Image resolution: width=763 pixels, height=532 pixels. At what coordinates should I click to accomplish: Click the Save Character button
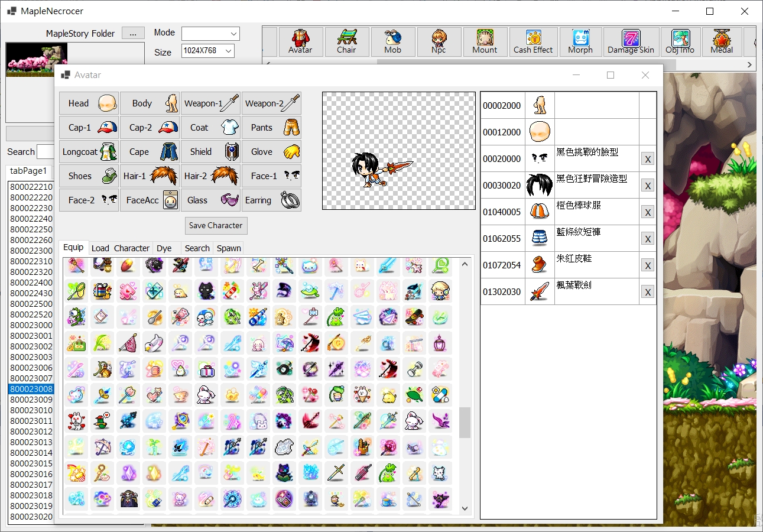point(216,226)
